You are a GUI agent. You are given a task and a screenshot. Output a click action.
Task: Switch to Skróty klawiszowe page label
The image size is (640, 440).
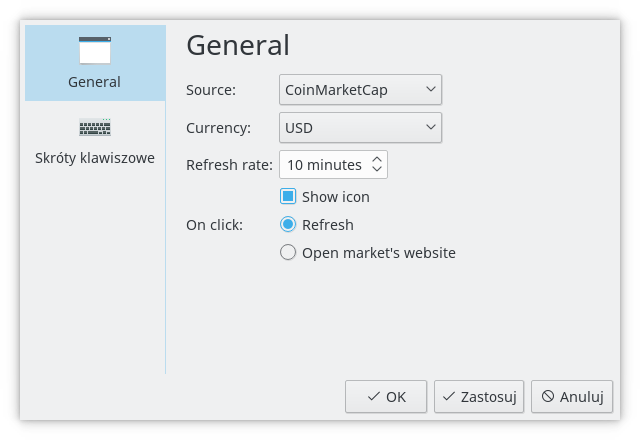(x=95, y=158)
